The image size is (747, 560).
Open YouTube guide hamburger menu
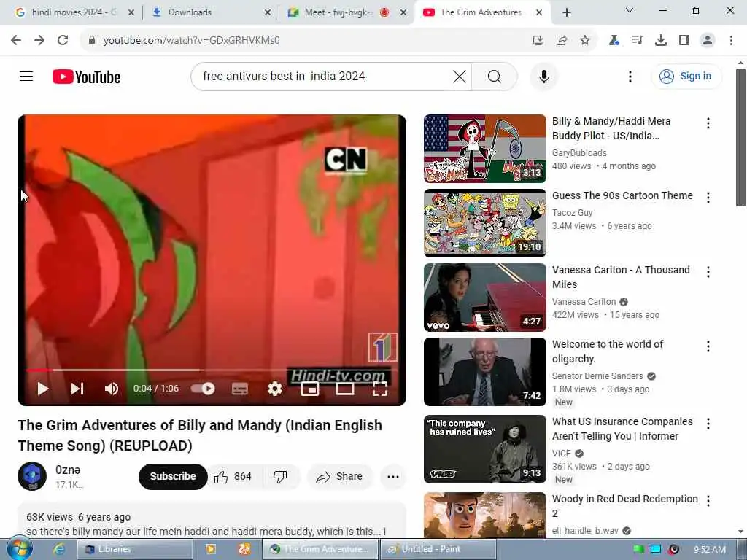click(26, 76)
